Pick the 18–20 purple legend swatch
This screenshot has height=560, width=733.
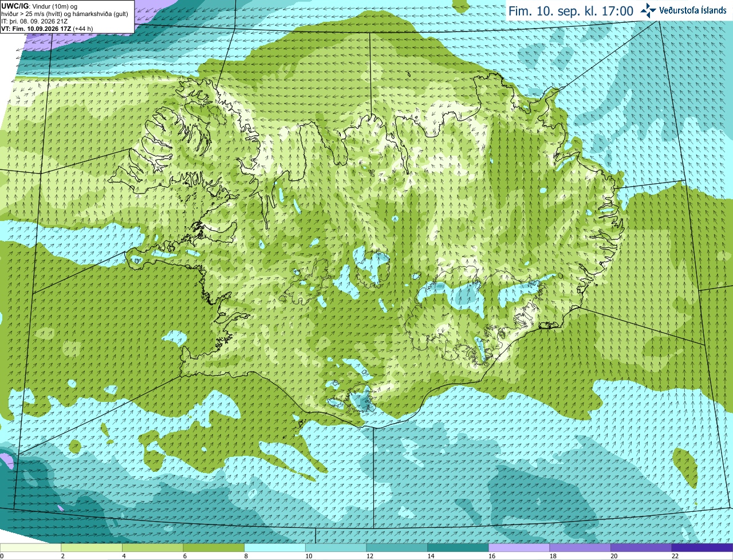[x=580, y=548]
